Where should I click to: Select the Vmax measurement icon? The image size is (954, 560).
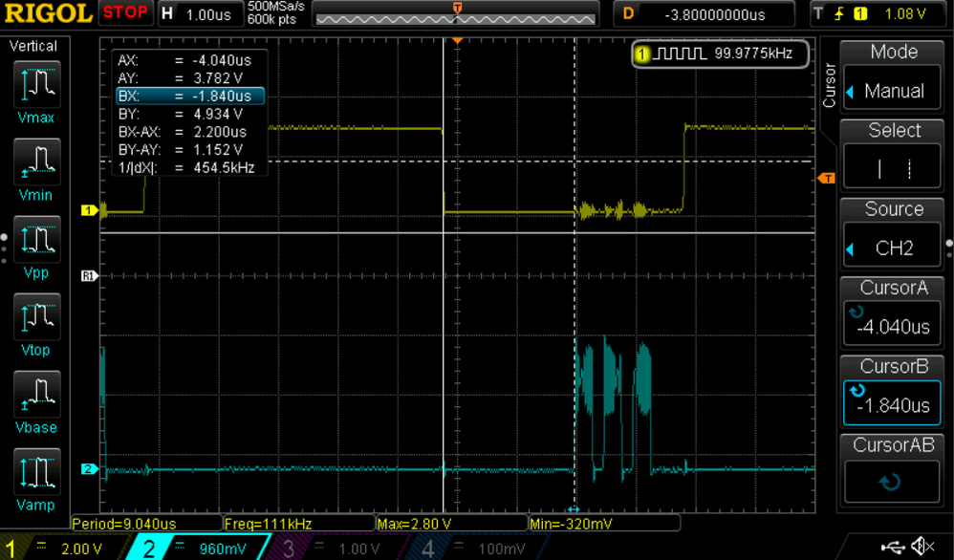(36, 85)
